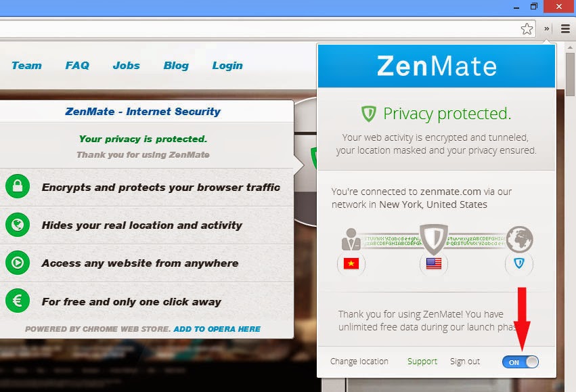
Task: Expand hidden extensions chevron in toolbar
Action: 547,28
